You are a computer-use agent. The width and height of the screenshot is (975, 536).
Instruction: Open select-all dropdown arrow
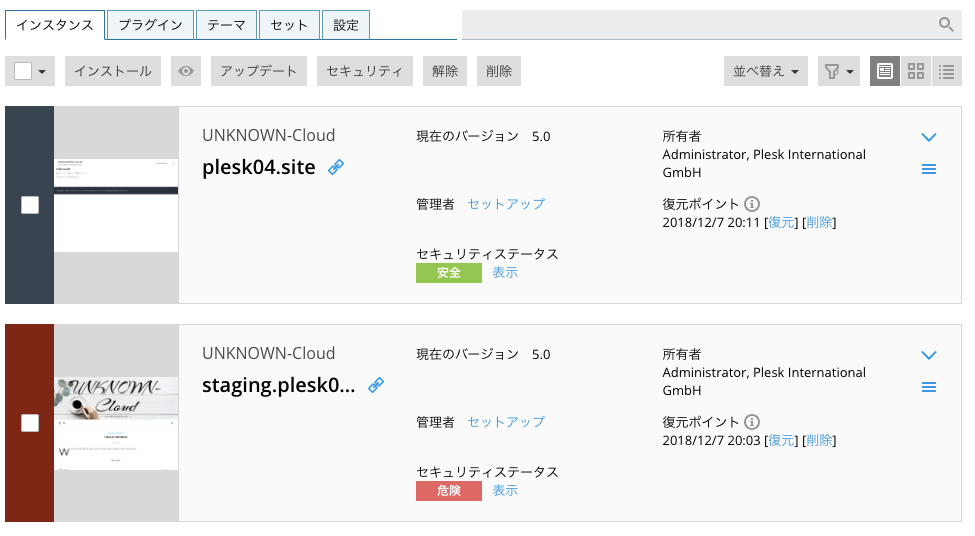42,72
